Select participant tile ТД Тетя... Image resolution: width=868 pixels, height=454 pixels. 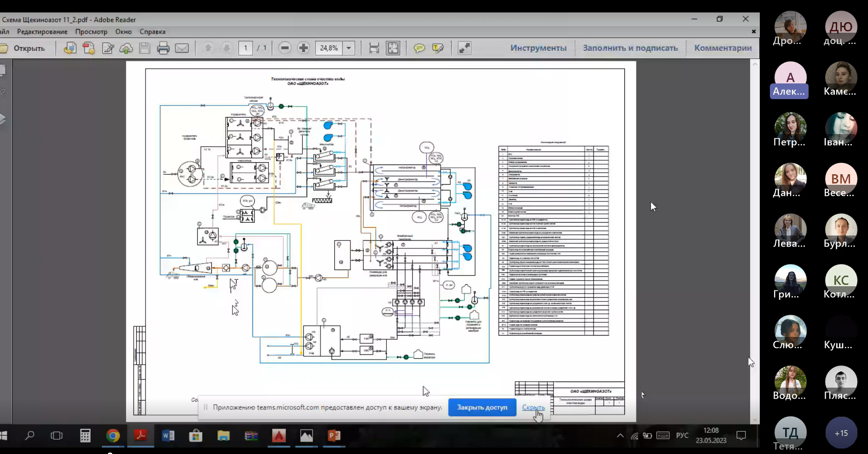click(790, 433)
